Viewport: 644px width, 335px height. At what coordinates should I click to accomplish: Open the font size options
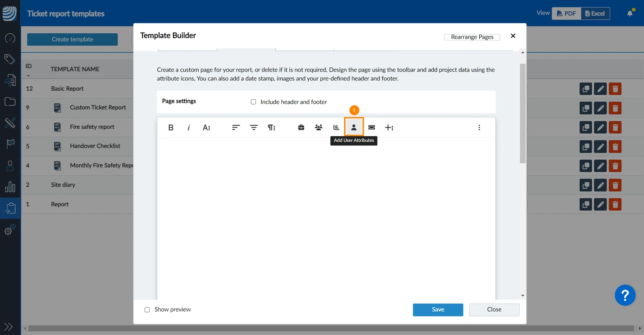pyautogui.click(x=206, y=127)
